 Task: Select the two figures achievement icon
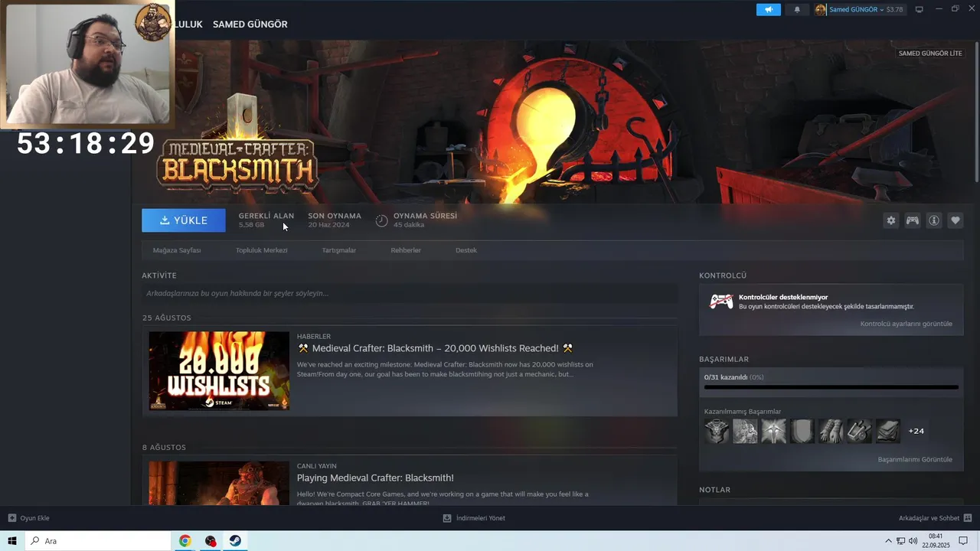[x=745, y=431]
